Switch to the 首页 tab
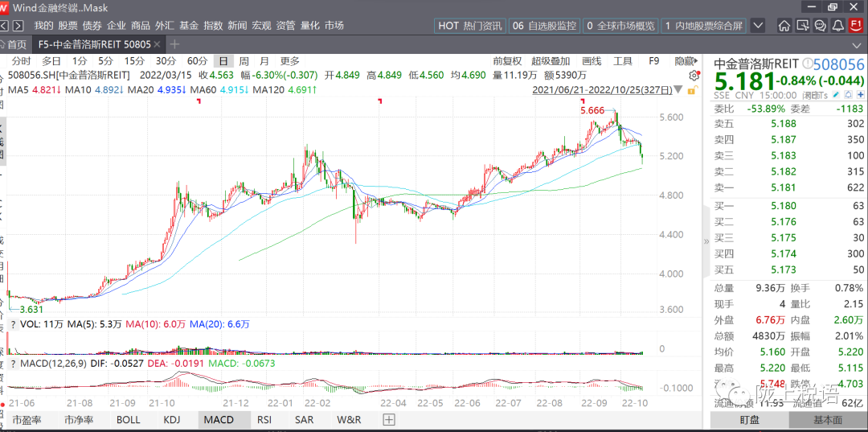Image resolution: width=868 pixels, height=432 pixels. click(x=15, y=44)
